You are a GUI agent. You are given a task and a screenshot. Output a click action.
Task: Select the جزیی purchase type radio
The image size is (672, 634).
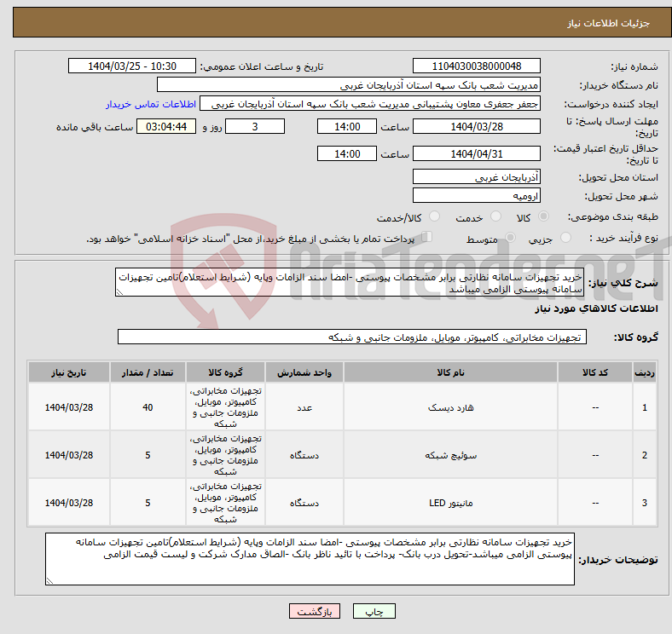point(565,238)
